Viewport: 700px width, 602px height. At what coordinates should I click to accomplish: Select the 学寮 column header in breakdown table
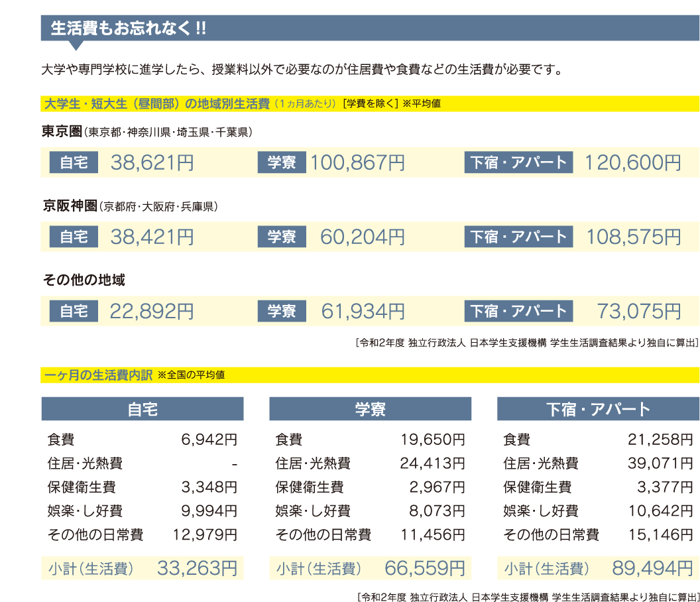pos(370,409)
